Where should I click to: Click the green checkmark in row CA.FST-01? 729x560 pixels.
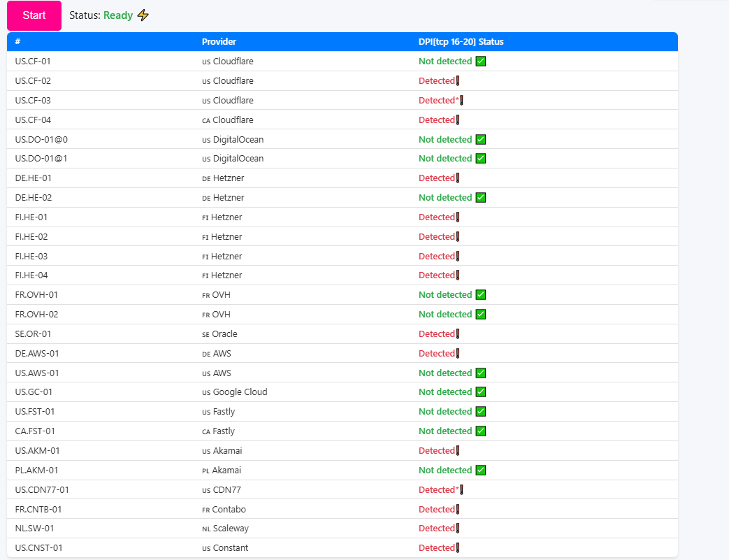click(481, 431)
